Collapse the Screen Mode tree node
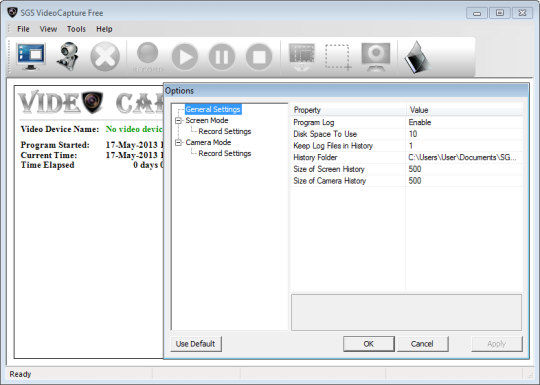The height and width of the screenshot is (385, 540). pyautogui.click(x=178, y=121)
